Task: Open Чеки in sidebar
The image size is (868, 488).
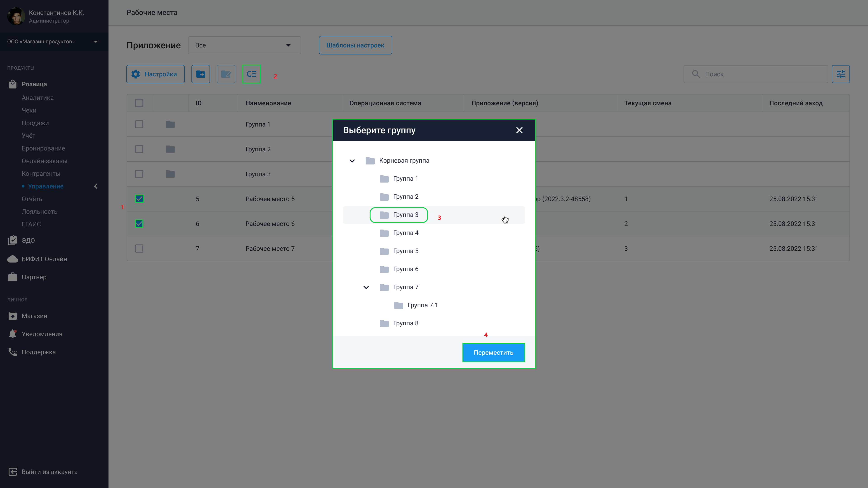Action: click(x=29, y=110)
